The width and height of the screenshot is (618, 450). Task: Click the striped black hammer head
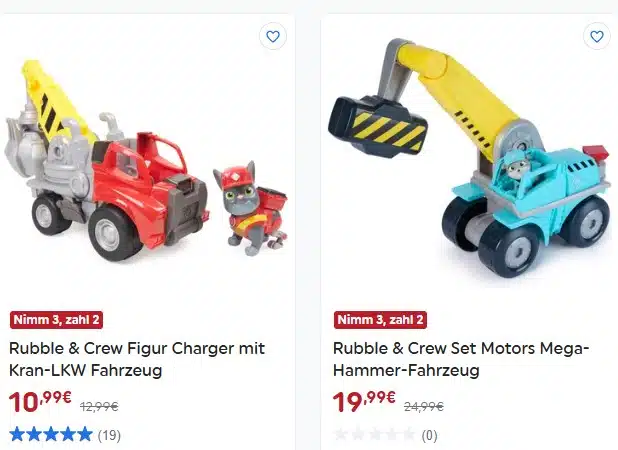pyautogui.click(x=378, y=127)
